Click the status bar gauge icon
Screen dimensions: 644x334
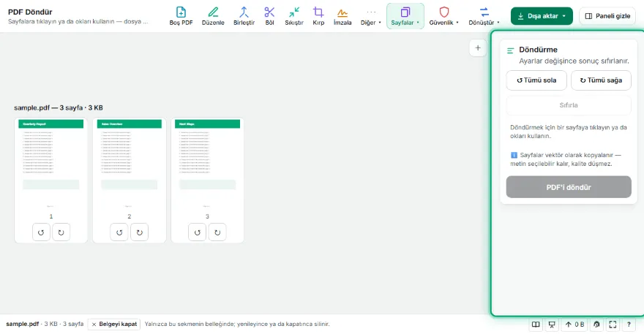596,324
